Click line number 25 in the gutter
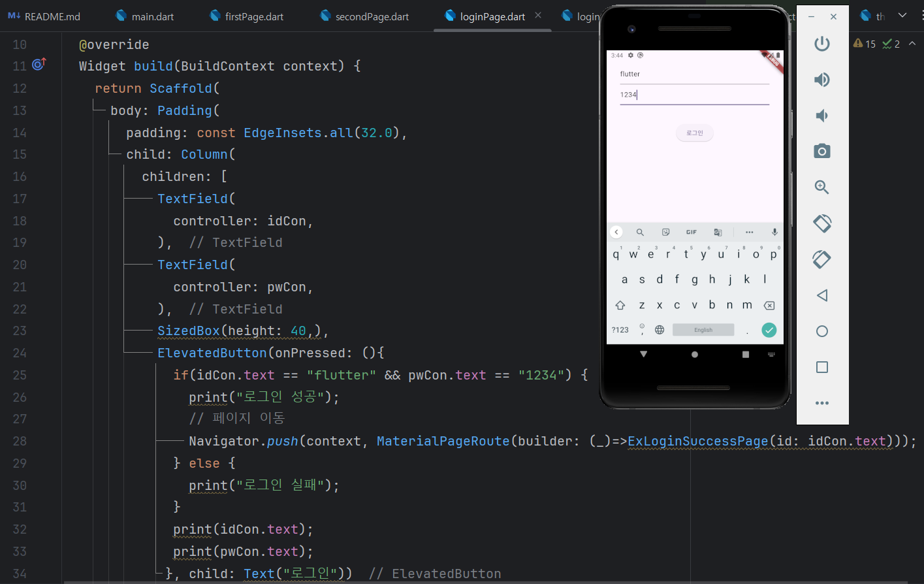This screenshot has height=584, width=924. click(x=20, y=376)
